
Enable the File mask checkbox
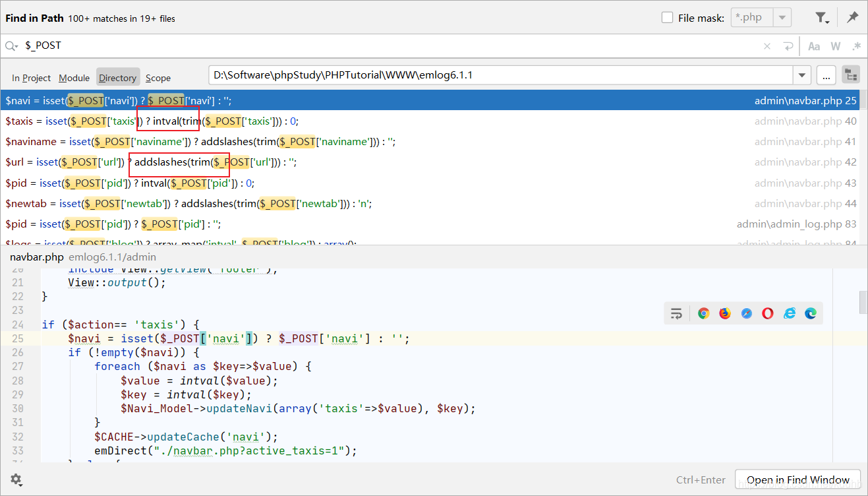667,18
